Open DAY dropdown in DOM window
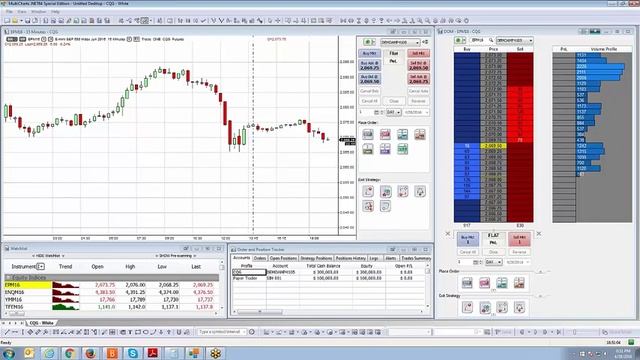Viewport: 640px width, 360px height. [493, 262]
